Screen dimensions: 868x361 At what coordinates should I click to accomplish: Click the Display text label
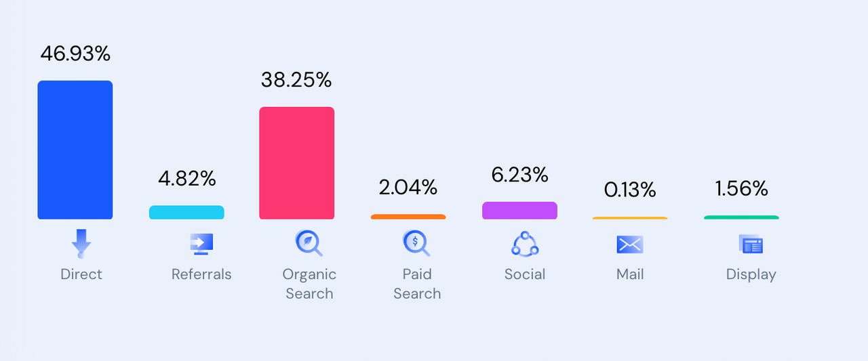(x=751, y=274)
